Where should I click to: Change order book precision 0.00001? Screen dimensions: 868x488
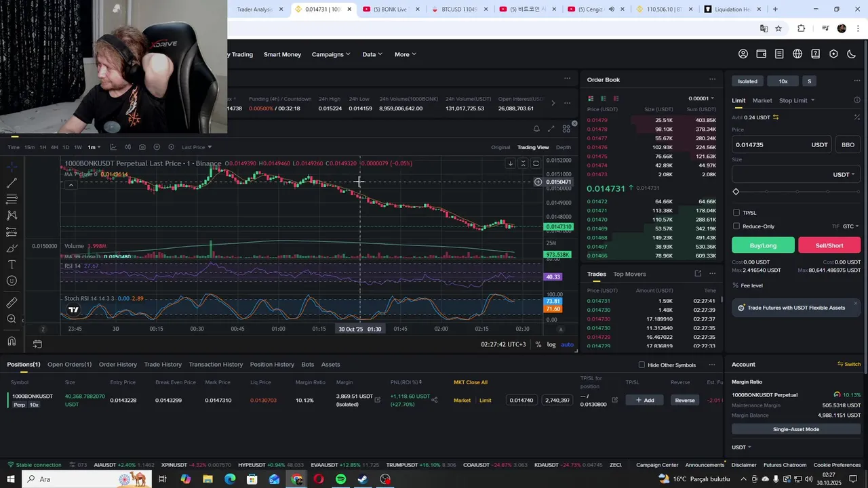pyautogui.click(x=701, y=99)
